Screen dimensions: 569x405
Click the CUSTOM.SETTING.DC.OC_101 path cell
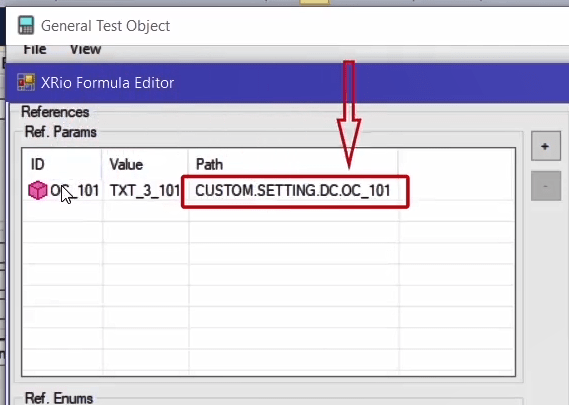[292, 191]
